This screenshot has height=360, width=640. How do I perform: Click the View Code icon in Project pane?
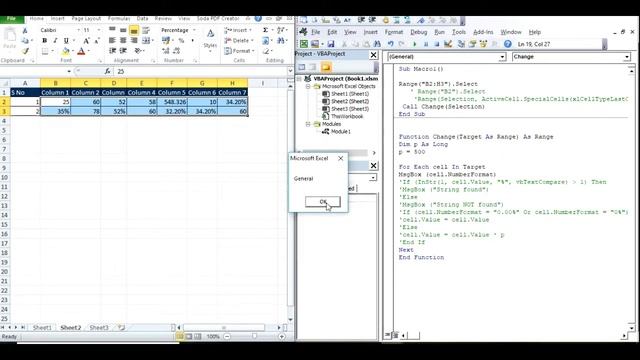pos(302,67)
